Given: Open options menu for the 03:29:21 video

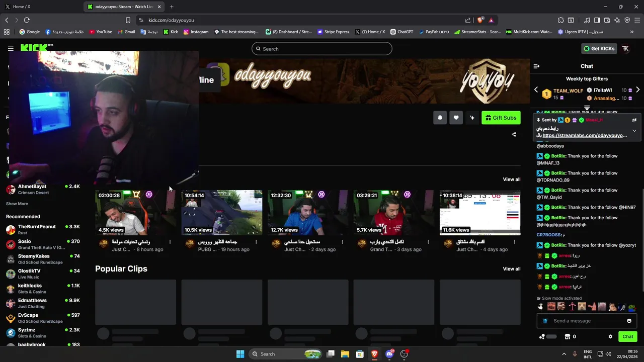Looking at the screenshot, I should tap(428, 242).
